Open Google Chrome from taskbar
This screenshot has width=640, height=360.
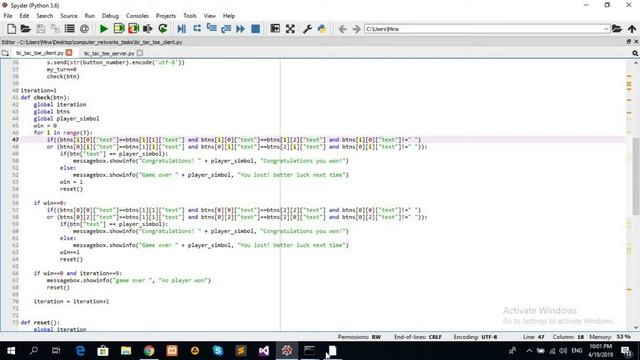coord(149,351)
